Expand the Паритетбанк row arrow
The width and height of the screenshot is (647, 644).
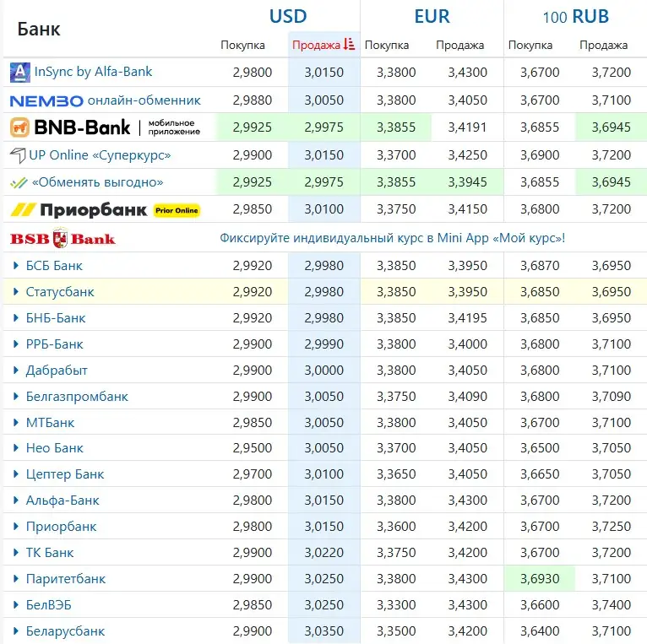[x=16, y=579]
